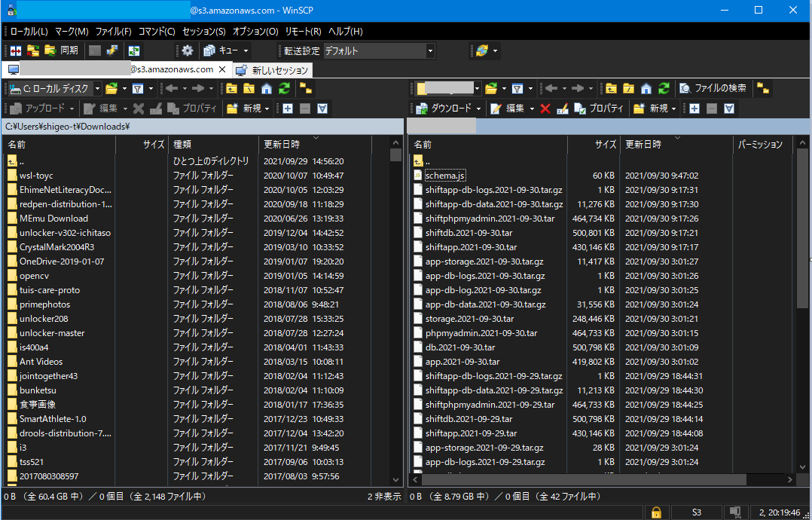812x520 pixels.
Task: Toggle the remote panel directory tree icon
Action: pos(763,89)
